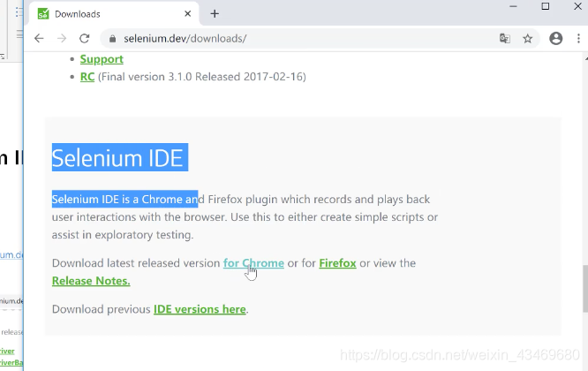This screenshot has width=588, height=371.
Task: Open the Support link
Action: point(102,59)
